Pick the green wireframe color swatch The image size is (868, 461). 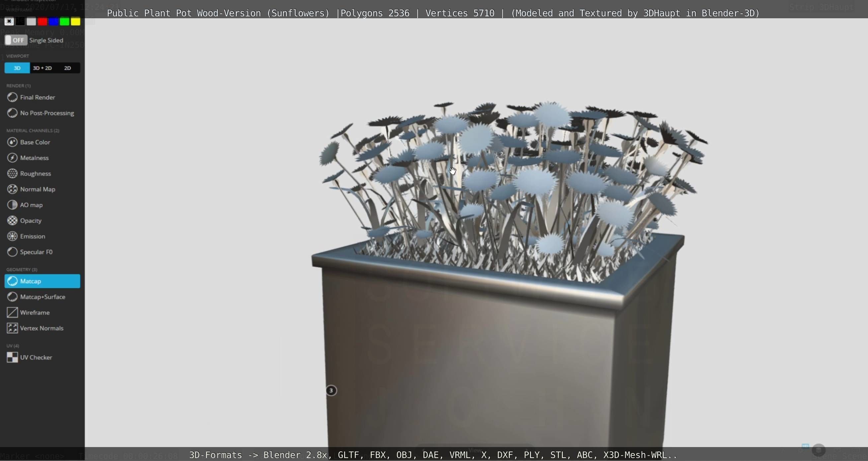(x=65, y=22)
